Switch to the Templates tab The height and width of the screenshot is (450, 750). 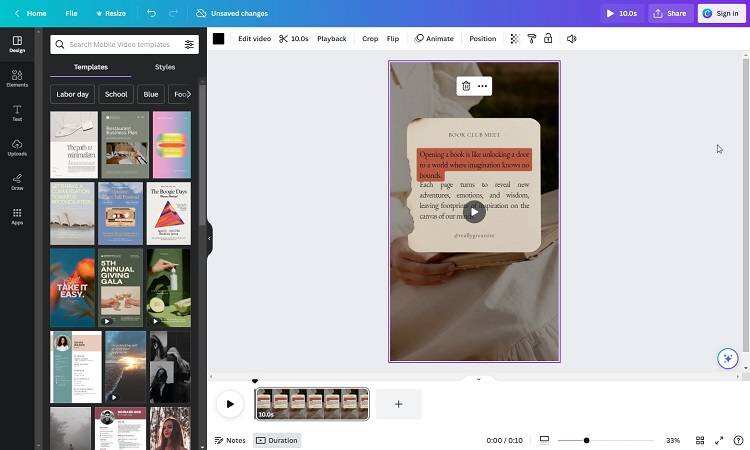pyautogui.click(x=90, y=67)
